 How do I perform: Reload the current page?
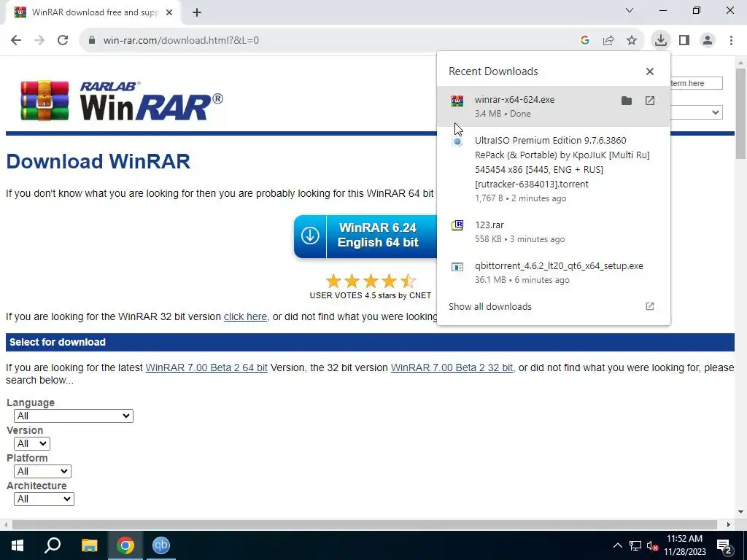[x=63, y=40]
